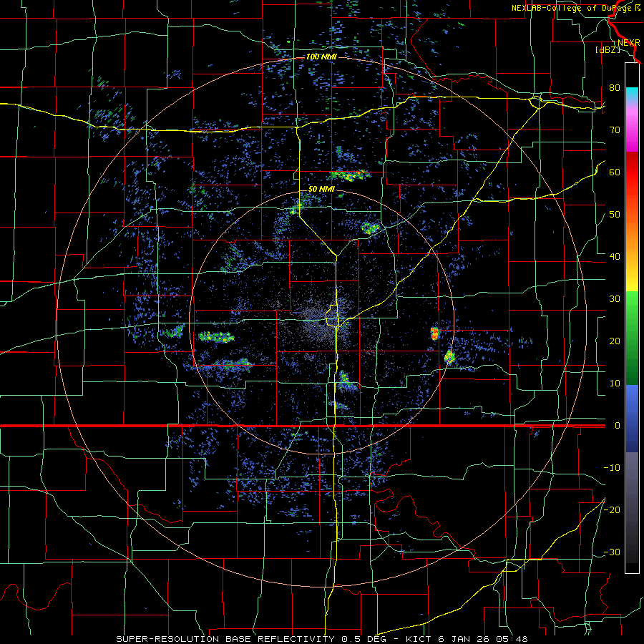The width and height of the screenshot is (644, 644).
Task: Click the 0 value on dBZ scale
Action: pyautogui.click(x=618, y=426)
